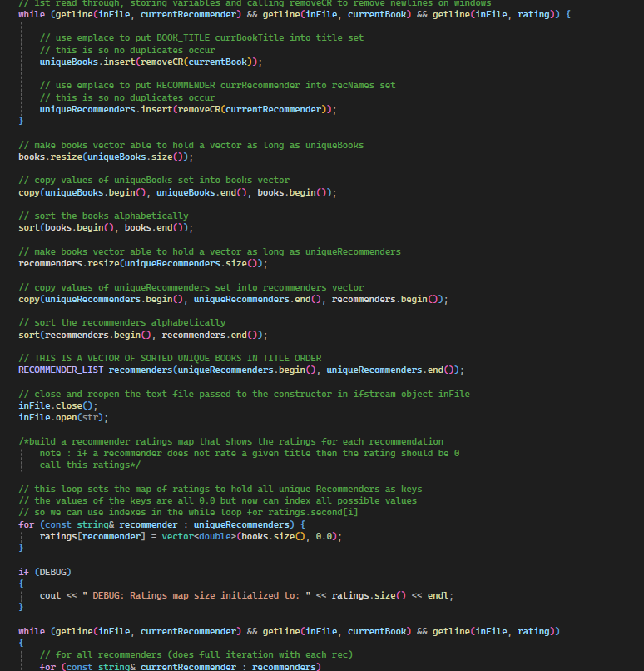Click the RECOMMENDER_LIST type name
The height and width of the screenshot is (671, 644).
(x=61, y=370)
